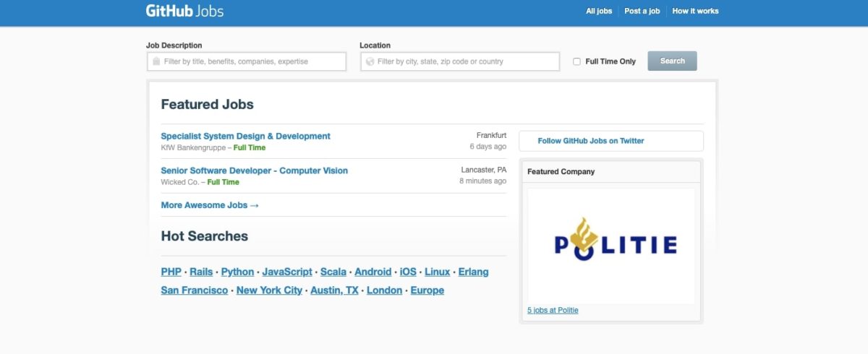Open 5 jobs at Politie link
This screenshot has width=868, height=354.
pyautogui.click(x=553, y=311)
